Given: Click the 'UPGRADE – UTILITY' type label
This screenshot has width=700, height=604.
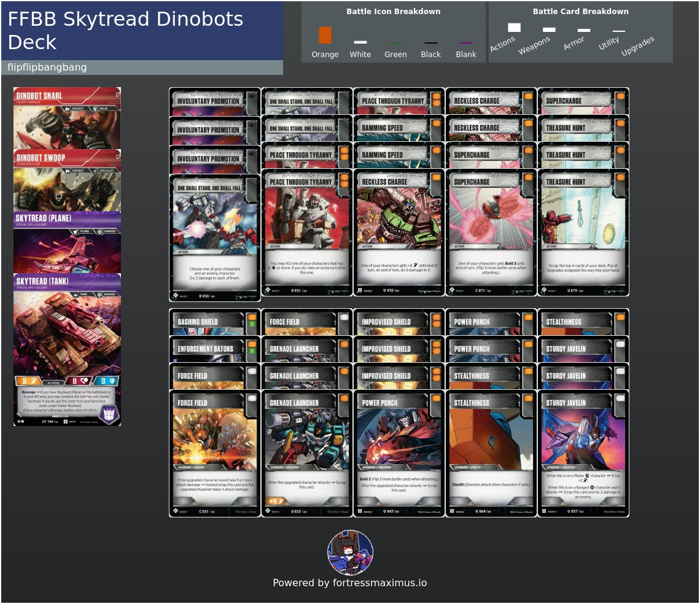Looking at the screenshot, I should (467, 467).
